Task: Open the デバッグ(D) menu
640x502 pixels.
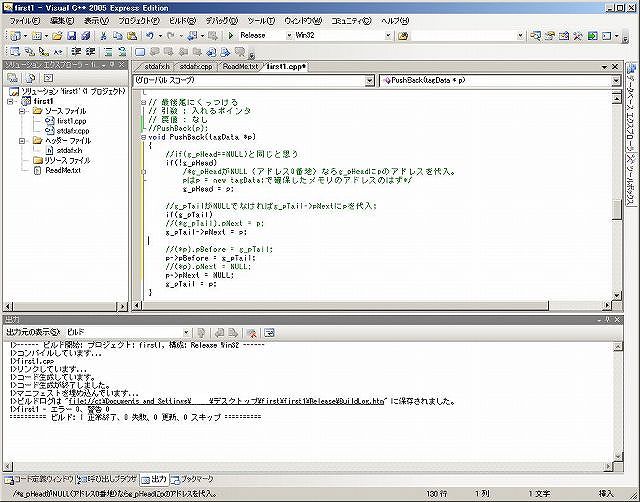Action: (x=222, y=21)
